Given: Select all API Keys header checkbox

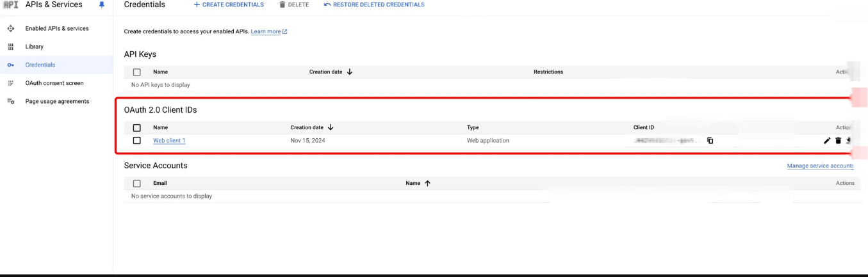Looking at the screenshot, I should click(136, 72).
